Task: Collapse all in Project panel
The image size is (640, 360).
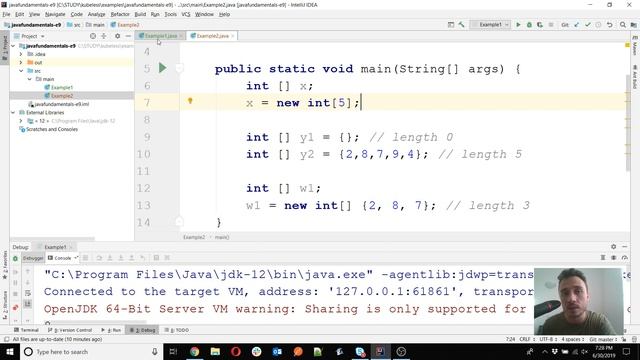Action: 104,36
